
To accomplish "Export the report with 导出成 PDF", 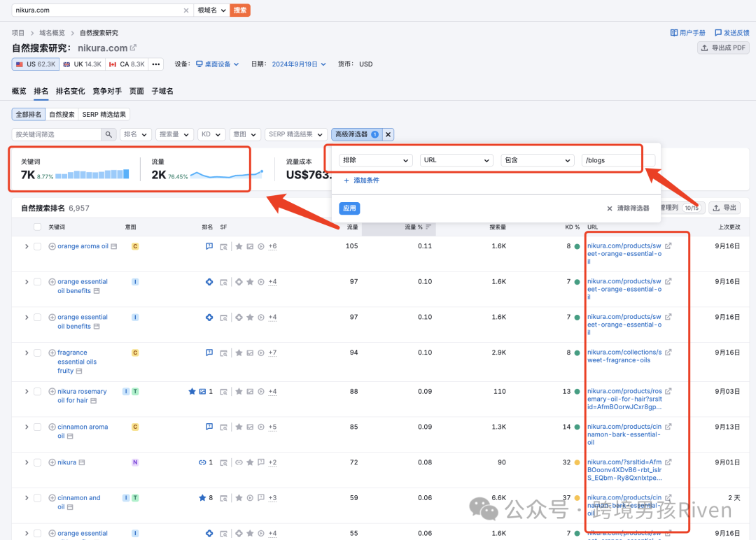I will click(723, 48).
